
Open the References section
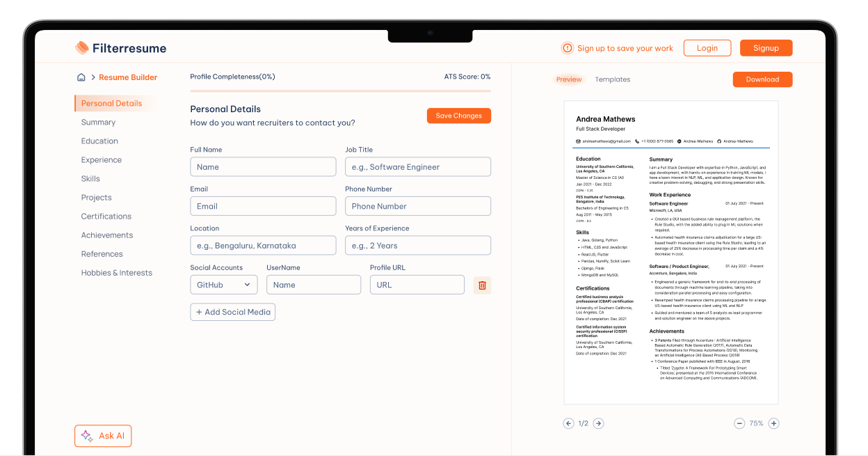coord(102,253)
